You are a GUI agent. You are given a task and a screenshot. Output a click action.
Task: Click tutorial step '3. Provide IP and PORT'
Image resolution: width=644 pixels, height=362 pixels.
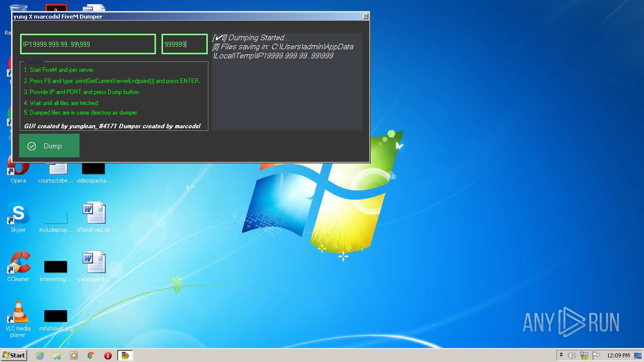tap(82, 92)
